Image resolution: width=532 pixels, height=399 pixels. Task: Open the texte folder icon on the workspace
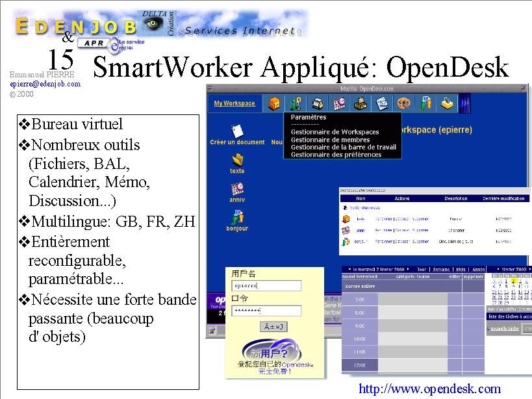click(238, 159)
